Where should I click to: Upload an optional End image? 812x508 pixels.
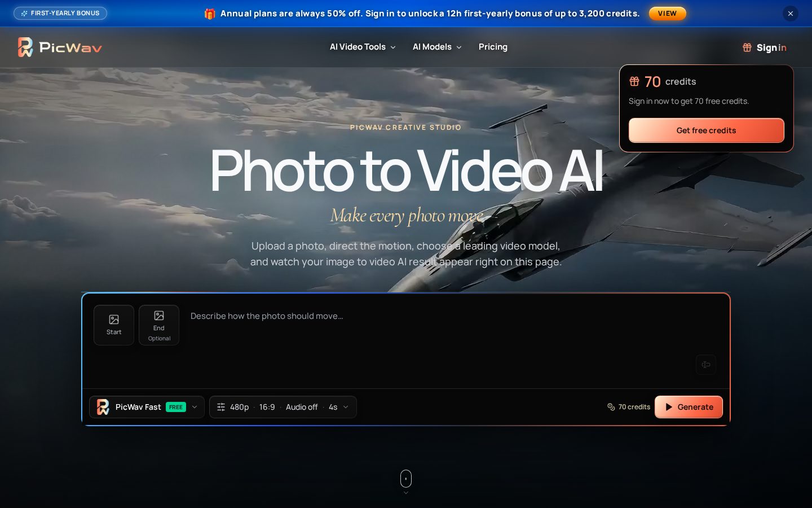pos(159,325)
